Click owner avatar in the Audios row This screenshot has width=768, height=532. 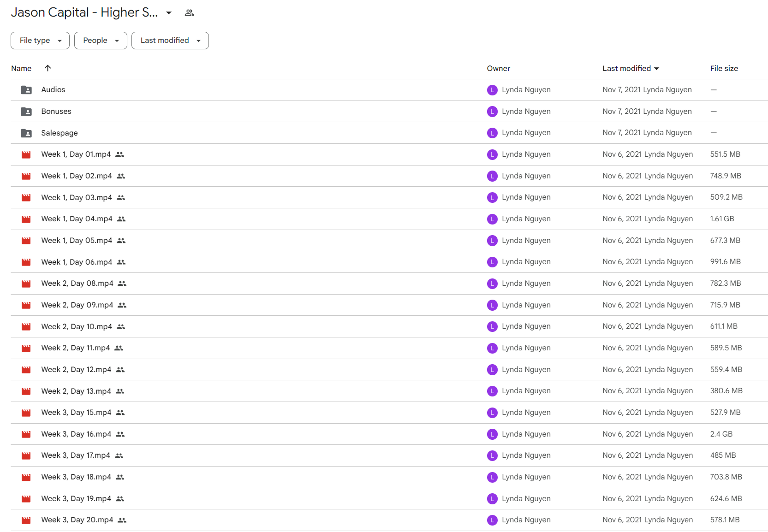click(492, 90)
